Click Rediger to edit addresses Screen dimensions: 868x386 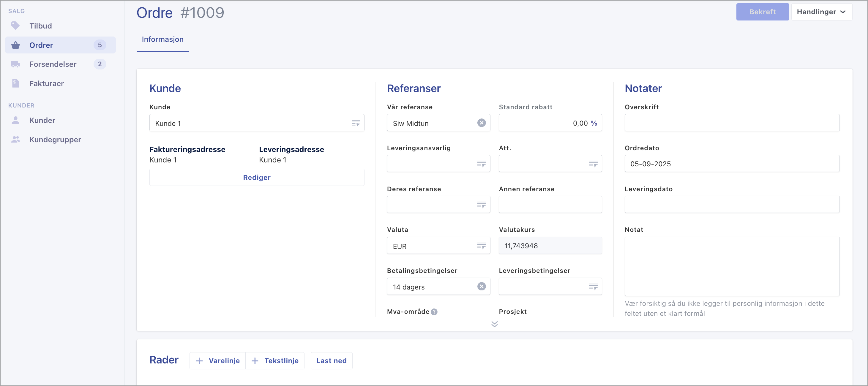click(x=256, y=178)
